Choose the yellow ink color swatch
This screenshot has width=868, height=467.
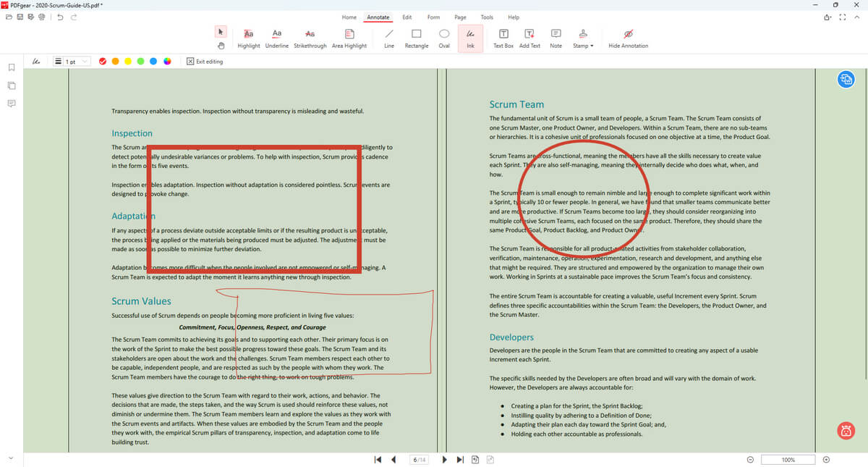coord(128,62)
